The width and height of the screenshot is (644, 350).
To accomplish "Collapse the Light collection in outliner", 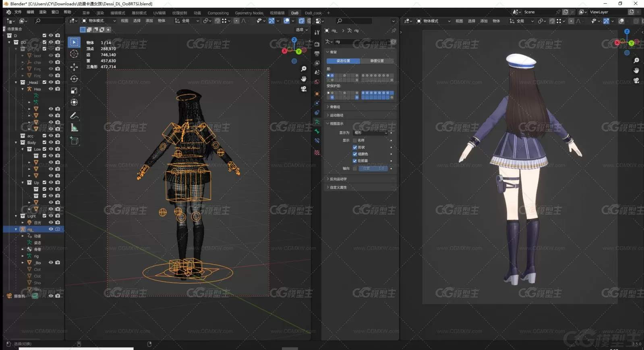I will 16,216.
